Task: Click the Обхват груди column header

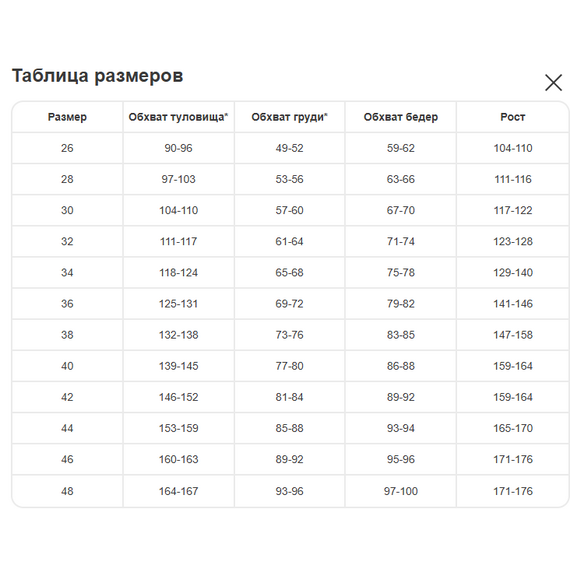Action: [289, 117]
